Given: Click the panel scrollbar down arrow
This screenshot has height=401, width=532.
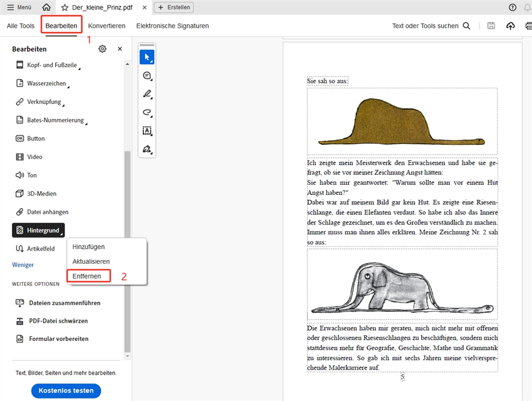Looking at the screenshot, I should 127,356.
